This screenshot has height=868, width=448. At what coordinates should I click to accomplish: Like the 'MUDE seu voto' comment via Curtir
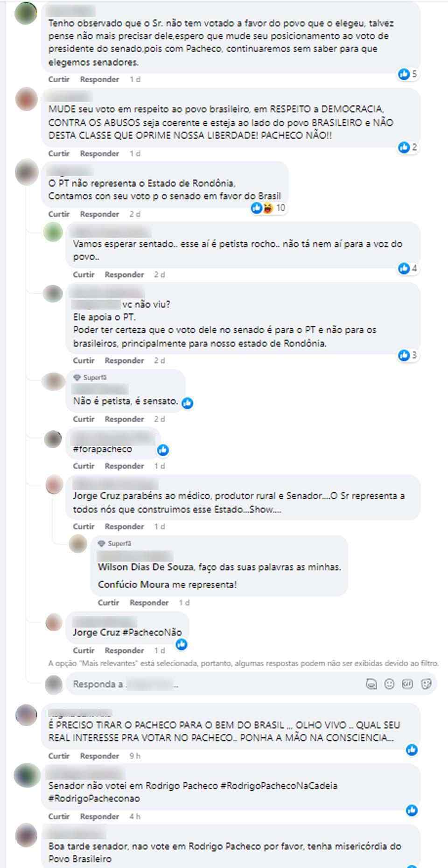[x=59, y=154]
